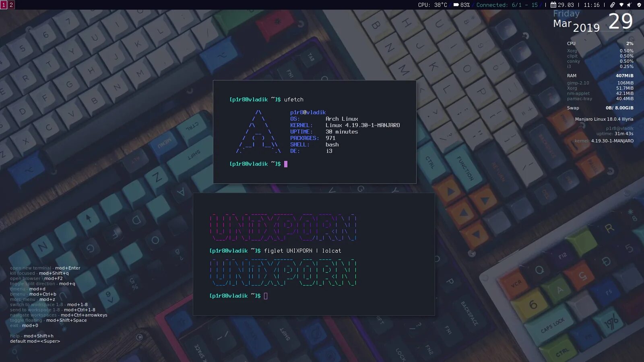Click the p1r8@vladik header in ufetch output
Viewport: 644px width, 362px height.
(x=308, y=112)
